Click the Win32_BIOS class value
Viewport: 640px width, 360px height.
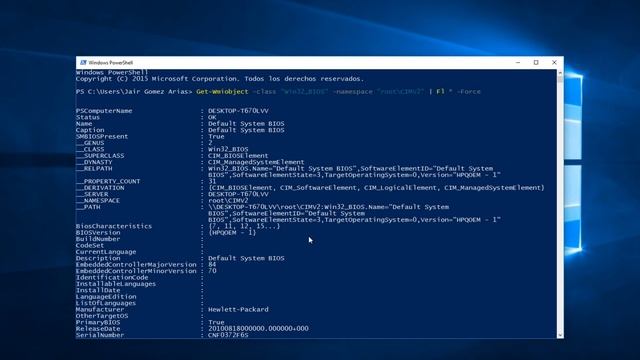click(228, 149)
